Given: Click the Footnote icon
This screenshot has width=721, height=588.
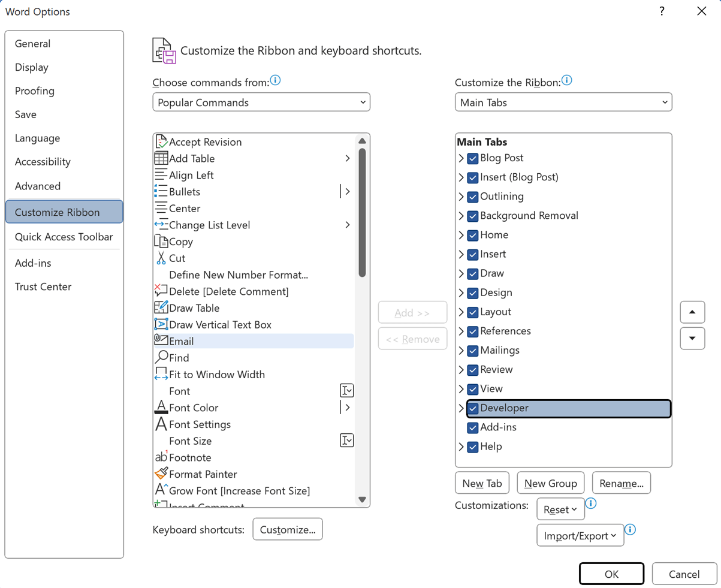Looking at the screenshot, I should tap(161, 457).
